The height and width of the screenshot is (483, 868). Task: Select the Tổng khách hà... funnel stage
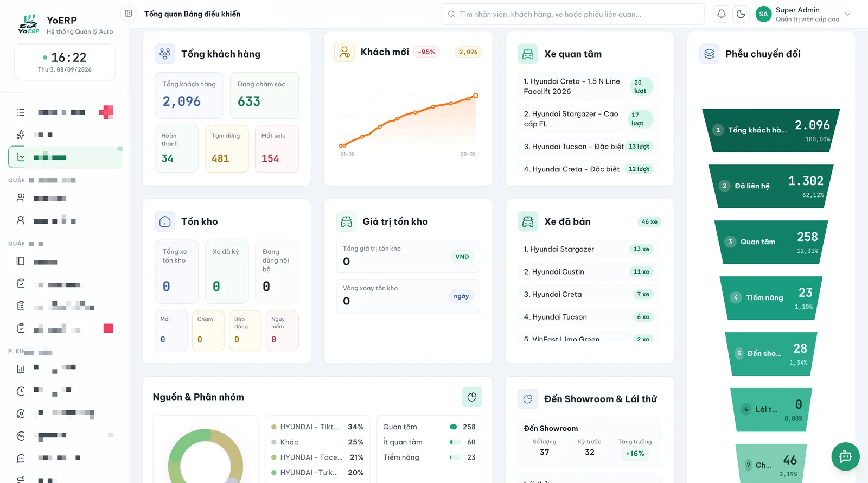pos(771,130)
